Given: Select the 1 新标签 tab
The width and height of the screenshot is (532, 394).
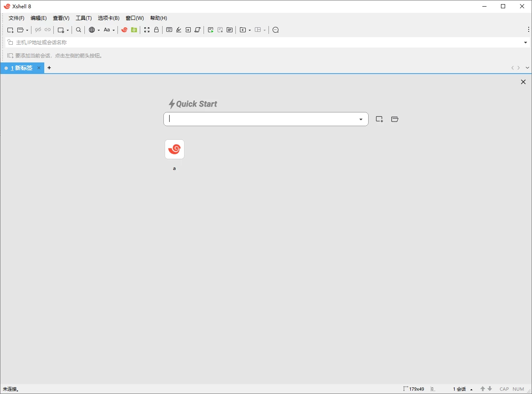Looking at the screenshot, I should coord(22,68).
